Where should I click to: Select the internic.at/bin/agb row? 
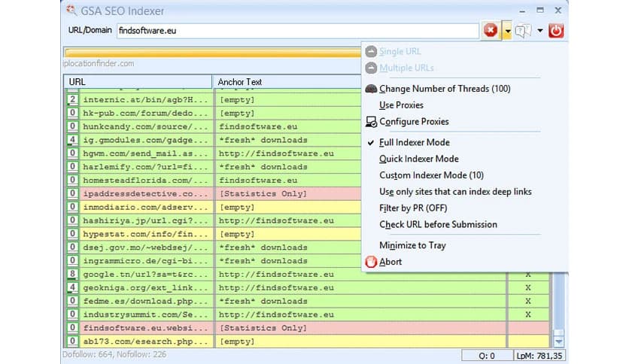coord(213,100)
